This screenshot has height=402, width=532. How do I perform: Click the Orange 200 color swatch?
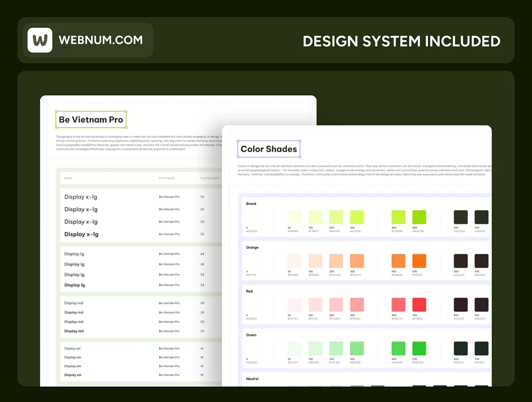pyautogui.click(x=336, y=261)
